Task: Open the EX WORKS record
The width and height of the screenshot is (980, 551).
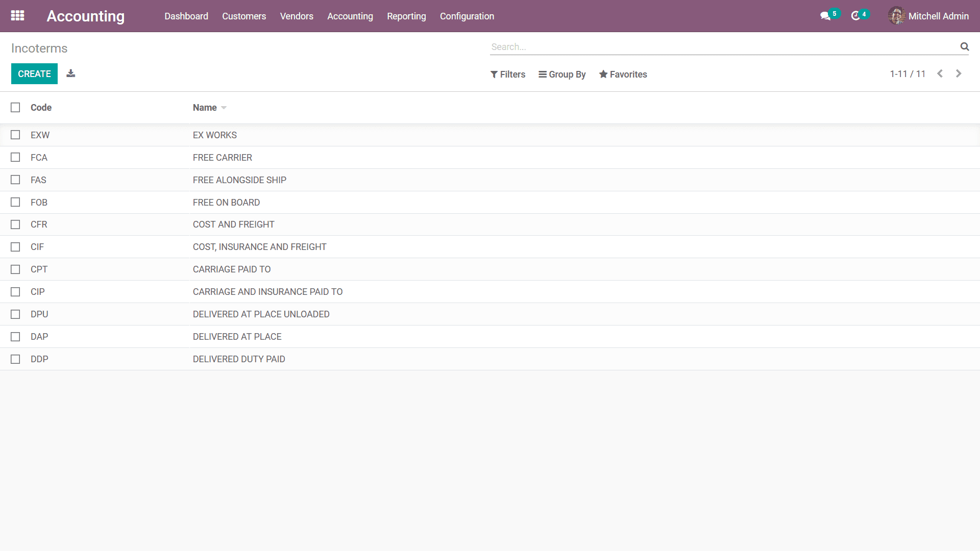Action: (215, 135)
